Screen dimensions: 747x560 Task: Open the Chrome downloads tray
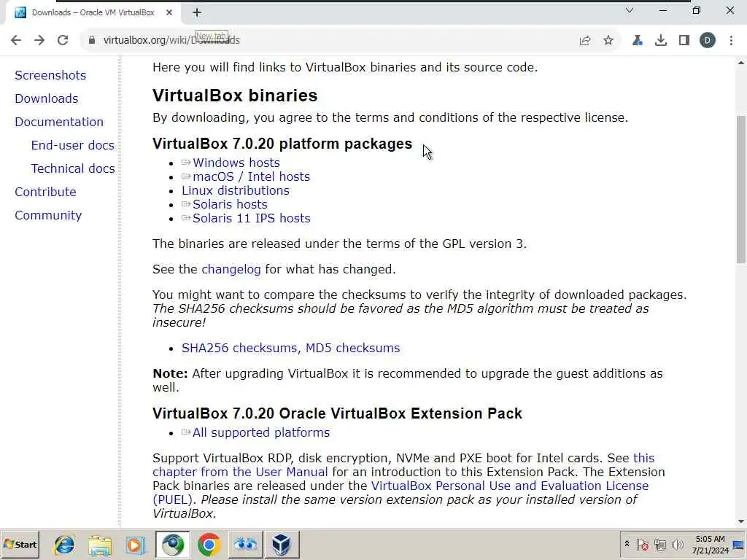661,41
